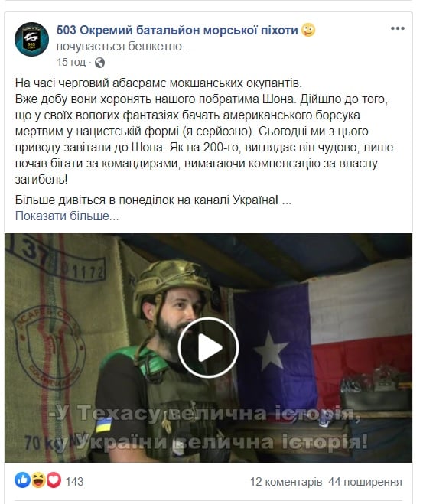This screenshot has height=504, width=423.
Task: Click the globe public privacy icon
Action: pos(99,63)
